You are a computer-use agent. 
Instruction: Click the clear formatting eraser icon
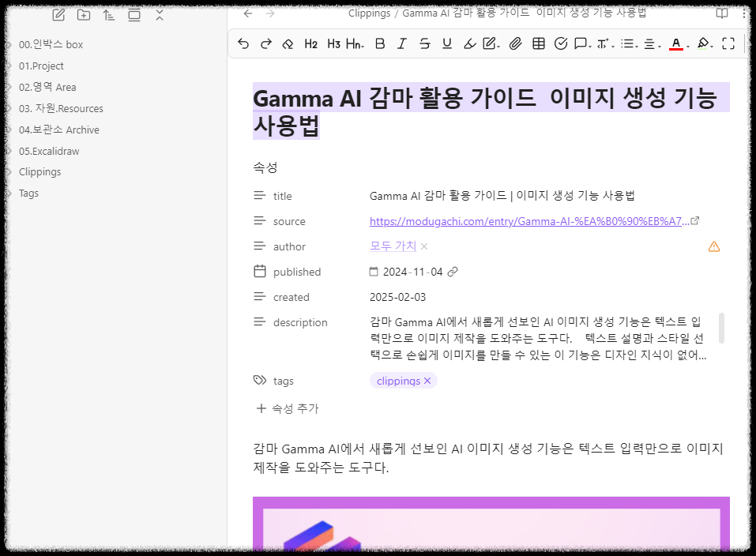[x=288, y=43]
